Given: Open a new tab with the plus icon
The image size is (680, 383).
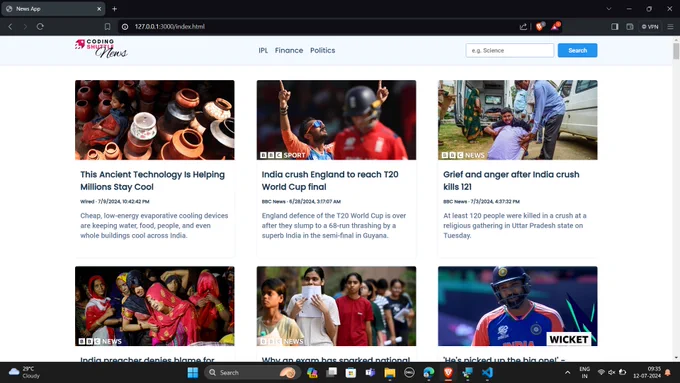Looking at the screenshot, I should (x=114, y=9).
